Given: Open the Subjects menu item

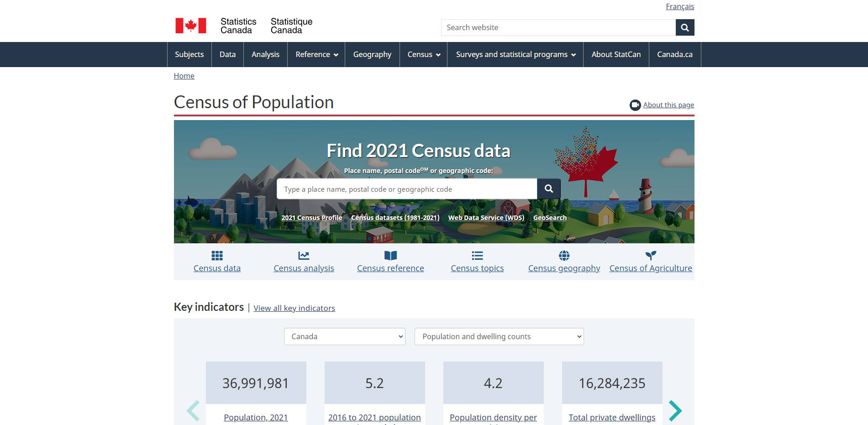Looking at the screenshot, I should (189, 55).
